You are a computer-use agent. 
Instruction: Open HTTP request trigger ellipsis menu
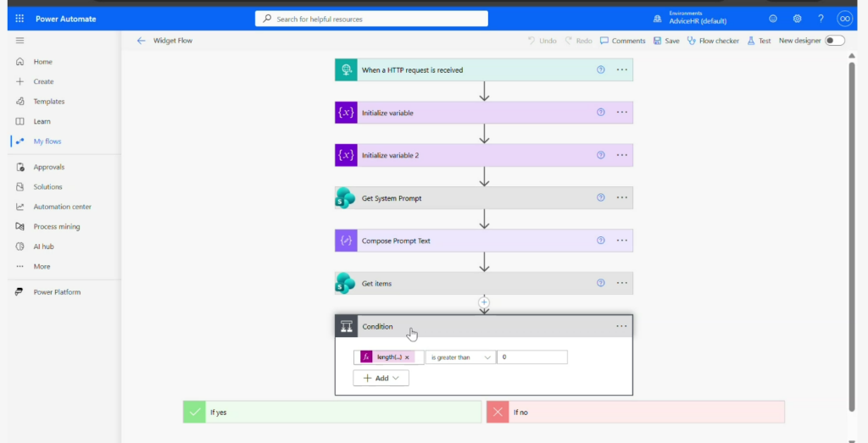(621, 69)
